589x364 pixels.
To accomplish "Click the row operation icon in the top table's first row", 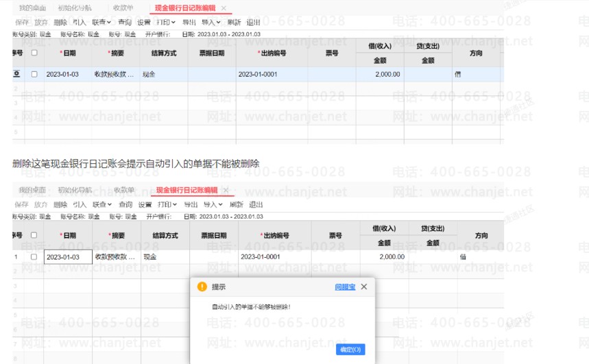I will tap(16, 74).
